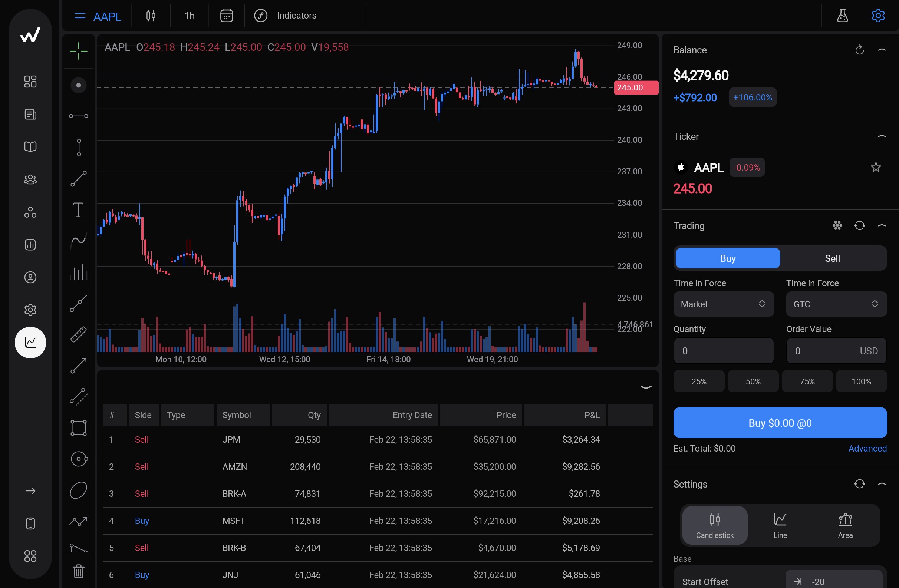Open the Indicators menu
This screenshot has height=588, width=899.
[286, 16]
